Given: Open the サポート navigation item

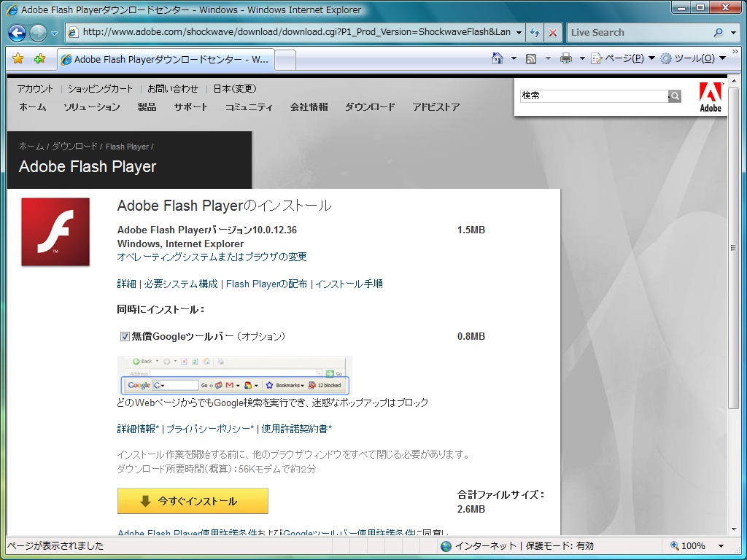Looking at the screenshot, I should pos(190,107).
